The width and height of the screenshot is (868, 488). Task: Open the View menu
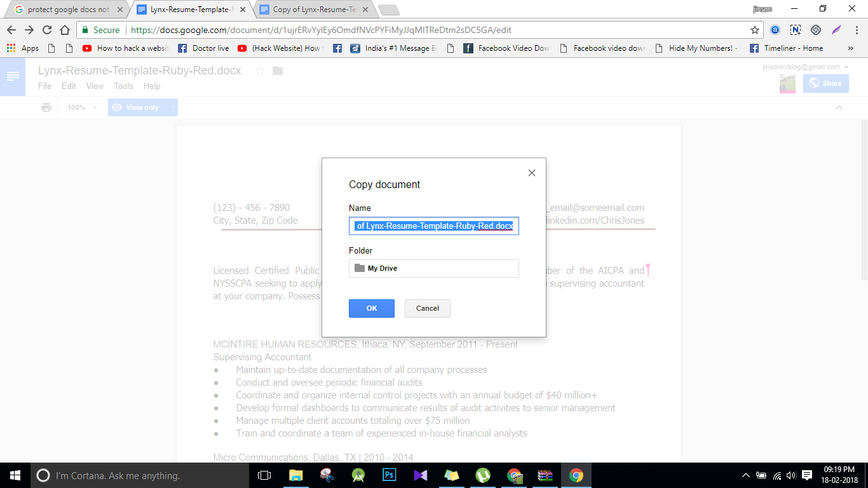95,86
